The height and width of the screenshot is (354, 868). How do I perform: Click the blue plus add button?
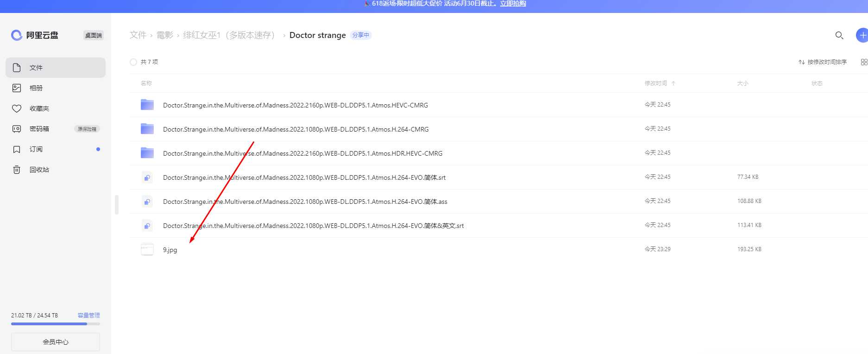[x=862, y=35]
